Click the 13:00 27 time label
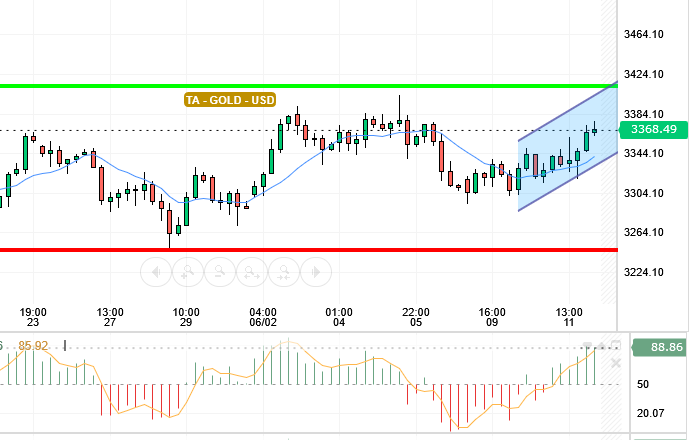The image size is (693, 440). point(110,317)
